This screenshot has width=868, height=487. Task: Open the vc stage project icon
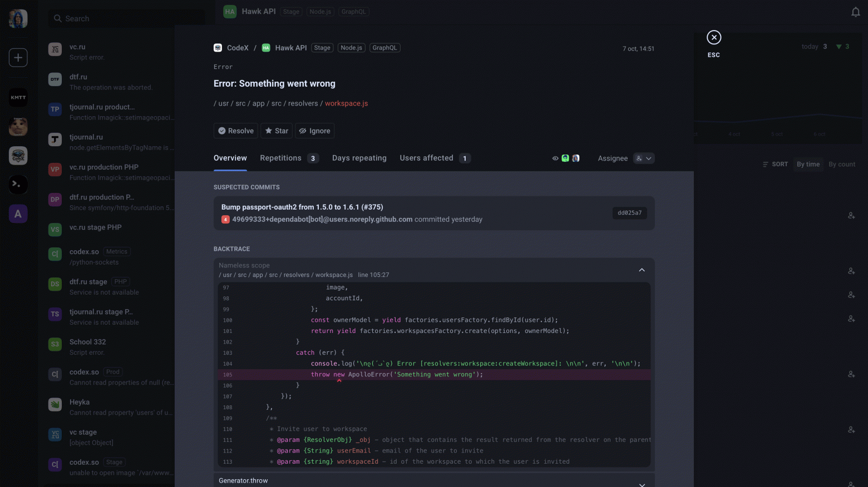55,434
